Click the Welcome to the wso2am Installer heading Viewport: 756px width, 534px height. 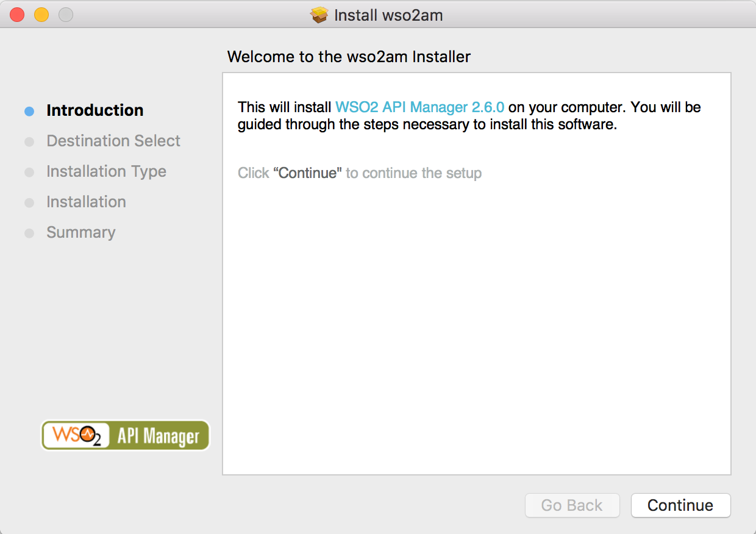(349, 57)
